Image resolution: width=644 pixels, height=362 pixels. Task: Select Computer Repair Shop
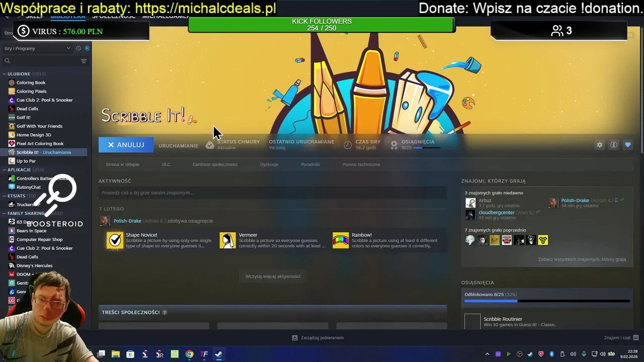[x=39, y=239]
